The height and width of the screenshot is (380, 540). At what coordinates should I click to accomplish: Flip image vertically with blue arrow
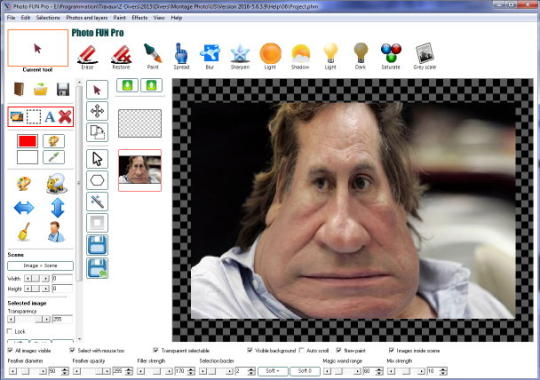(x=57, y=208)
